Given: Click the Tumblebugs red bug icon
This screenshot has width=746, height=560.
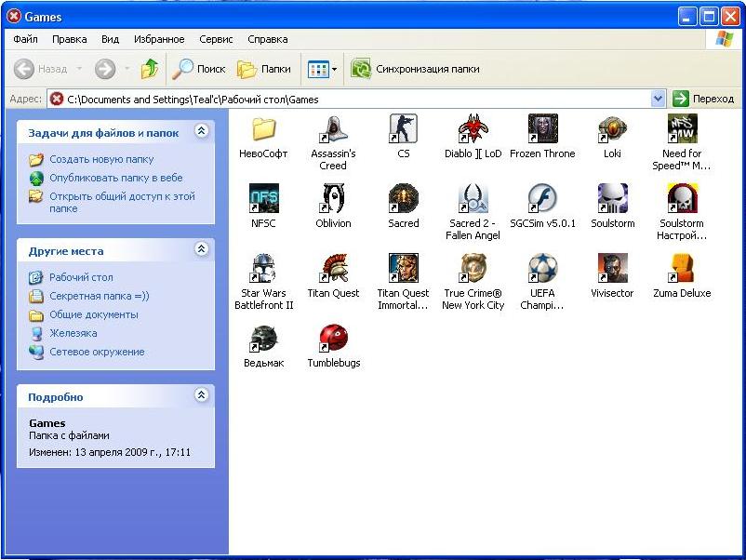Looking at the screenshot, I should tap(333, 339).
